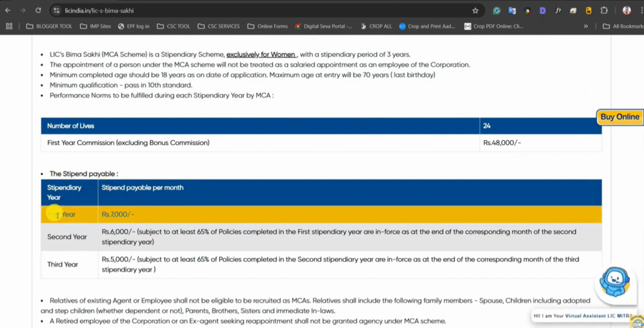Image resolution: width=644 pixels, height=328 pixels.
Task: Expand the hidden bookmarks overflow chevron
Action: tap(586, 26)
